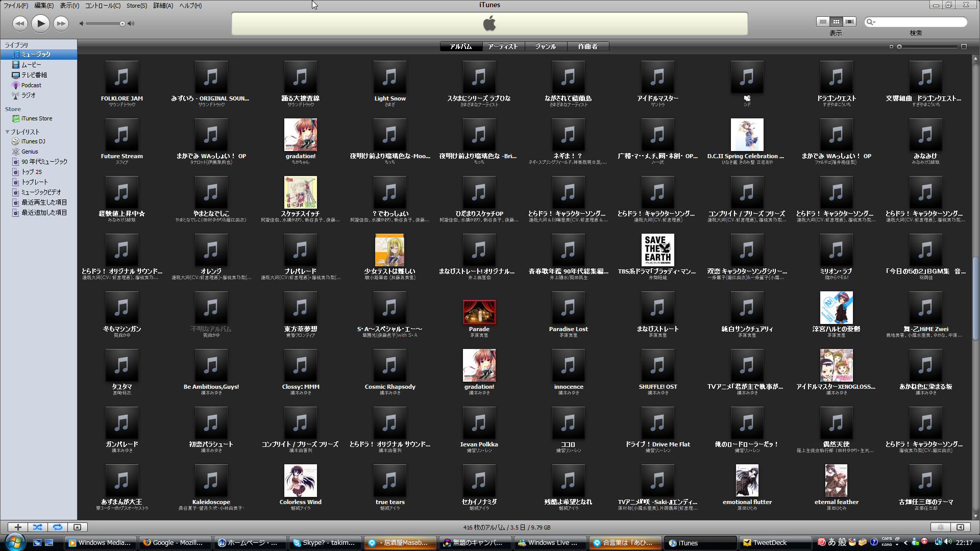The height and width of the screenshot is (551, 980).
Task: Select Podcast in library sidebar
Action: coord(38,85)
